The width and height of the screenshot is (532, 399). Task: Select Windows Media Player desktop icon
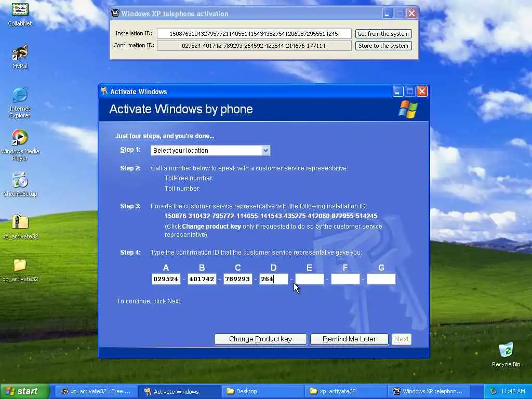tap(20, 145)
